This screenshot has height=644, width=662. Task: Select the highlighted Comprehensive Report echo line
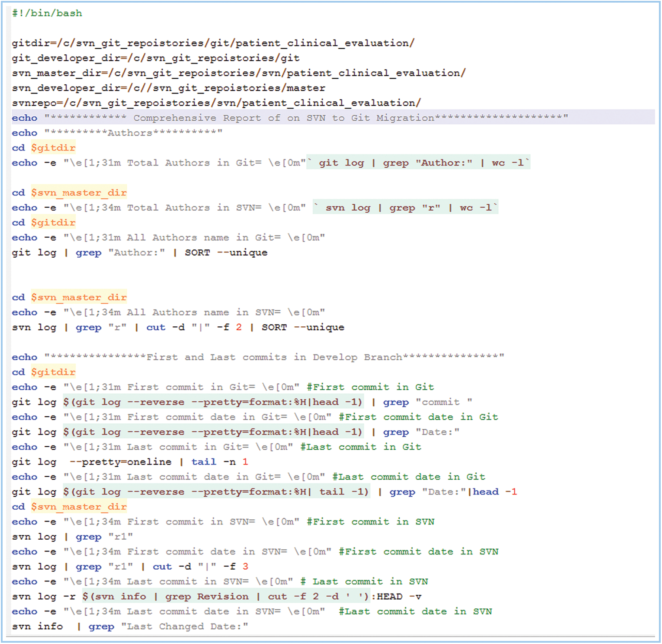(290, 118)
